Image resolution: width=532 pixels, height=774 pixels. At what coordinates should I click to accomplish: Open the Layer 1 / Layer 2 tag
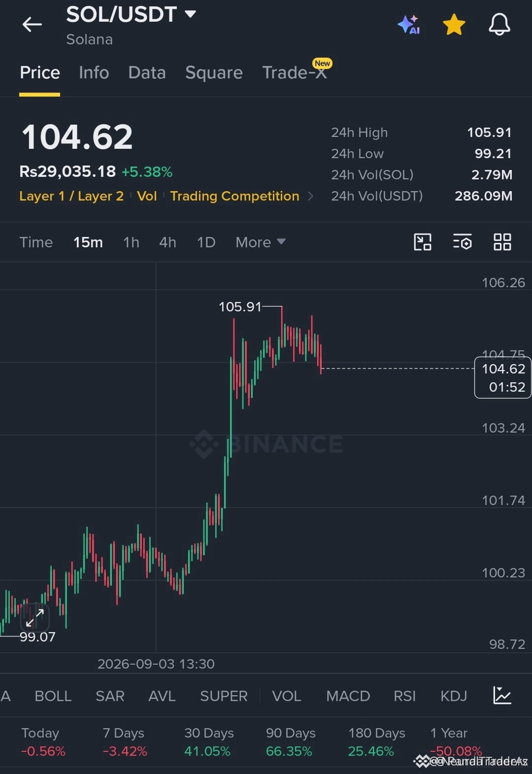pos(71,196)
